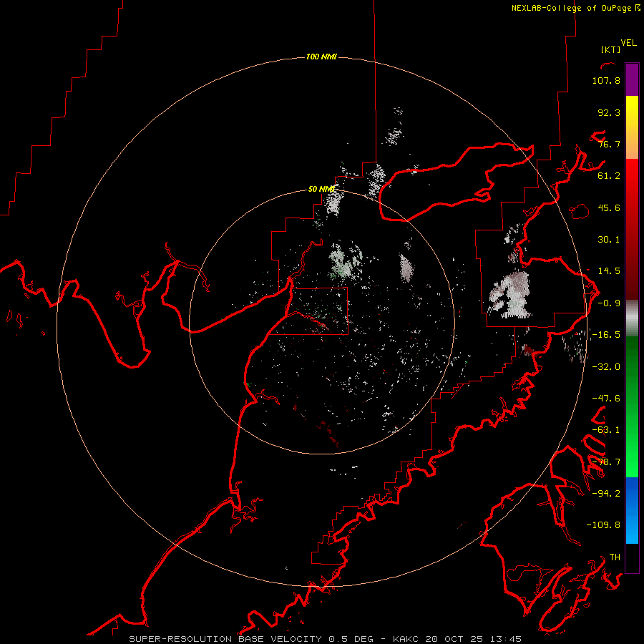Click the 92.3 velocity scale value
The height and width of the screenshot is (644, 644).
point(609,112)
